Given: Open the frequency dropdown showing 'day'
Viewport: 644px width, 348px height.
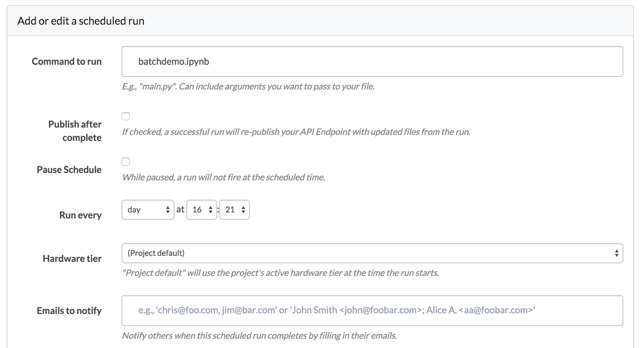Looking at the screenshot, I should coord(148,209).
